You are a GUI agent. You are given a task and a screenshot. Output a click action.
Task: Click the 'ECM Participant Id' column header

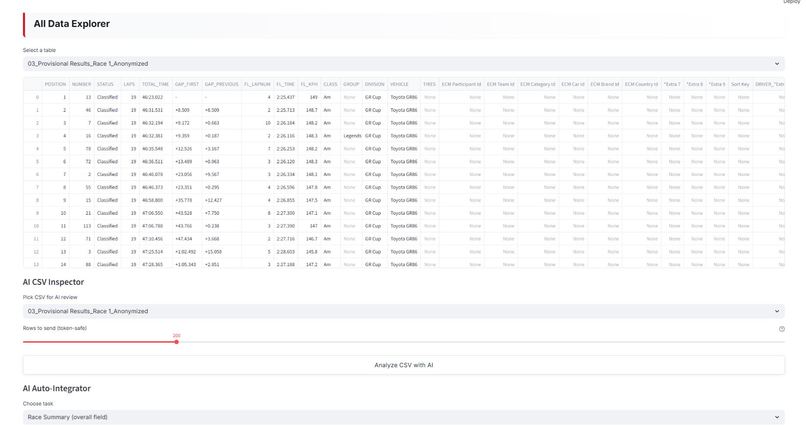(461, 84)
